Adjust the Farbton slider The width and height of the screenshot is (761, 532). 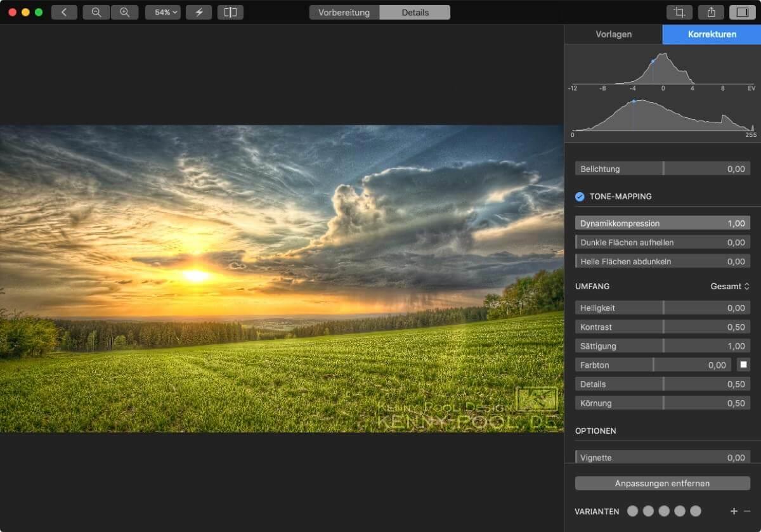(653, 365)
